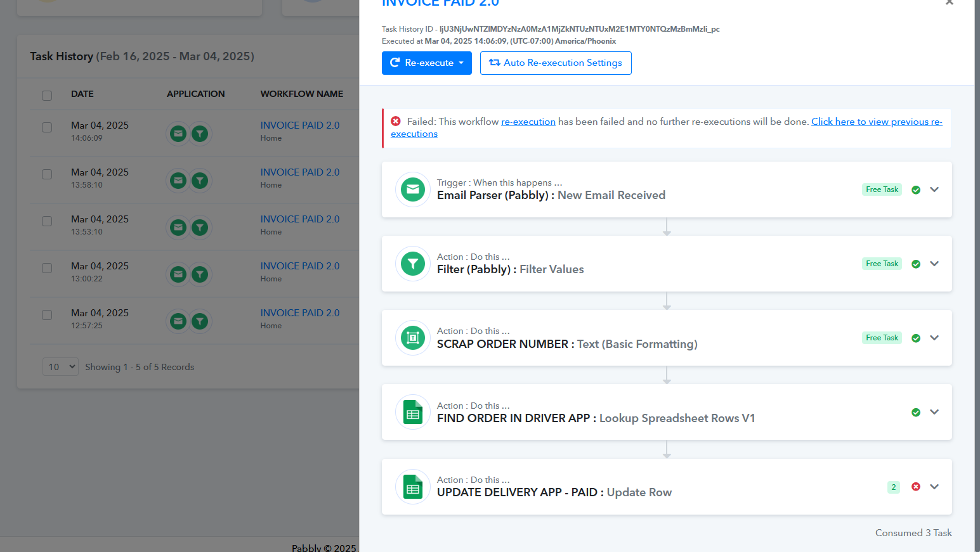
Task: Click the 'Consumed 3 Task' summary text
Action: point(913,533)
